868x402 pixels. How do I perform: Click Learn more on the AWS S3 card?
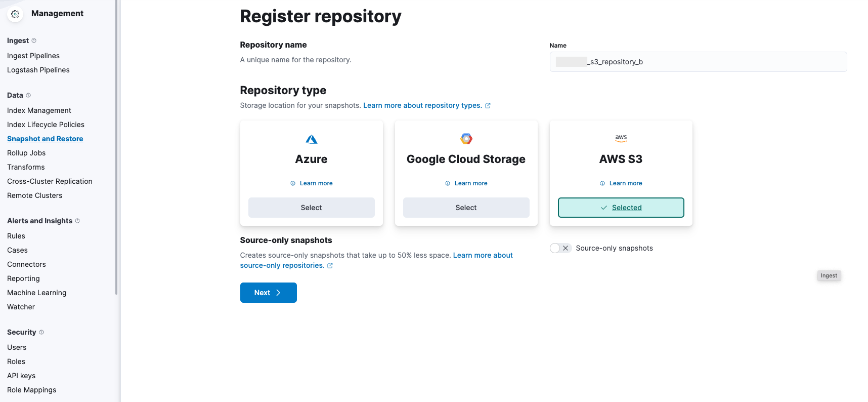[x=626, y=183]
